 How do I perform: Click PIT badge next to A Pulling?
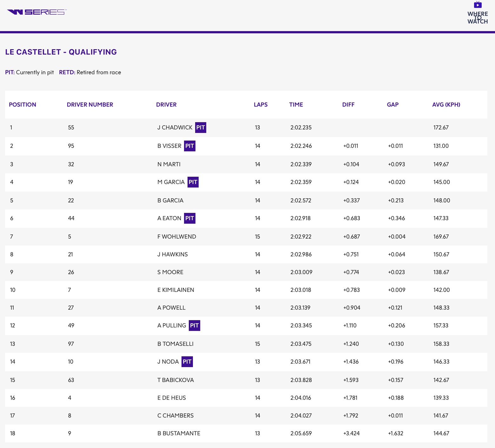coord(195,326)
